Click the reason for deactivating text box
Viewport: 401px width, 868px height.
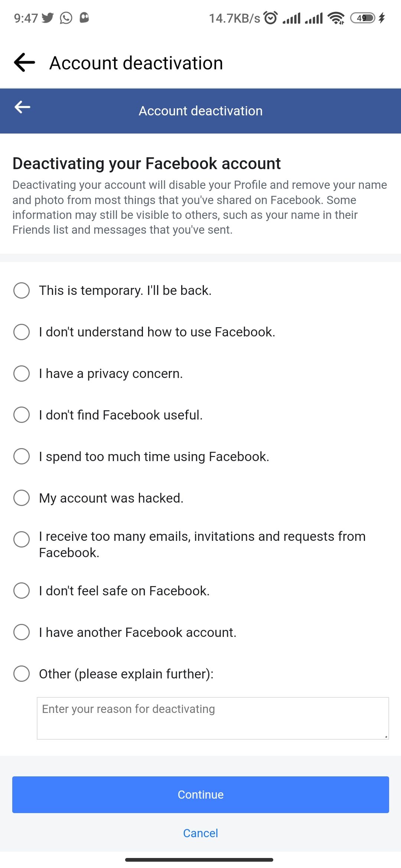point(212,717)
